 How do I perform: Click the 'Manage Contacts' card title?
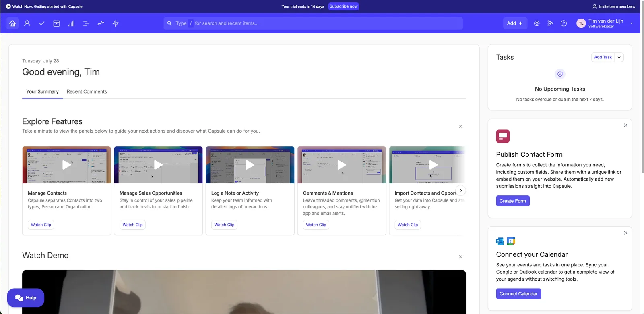coord(47,193)
